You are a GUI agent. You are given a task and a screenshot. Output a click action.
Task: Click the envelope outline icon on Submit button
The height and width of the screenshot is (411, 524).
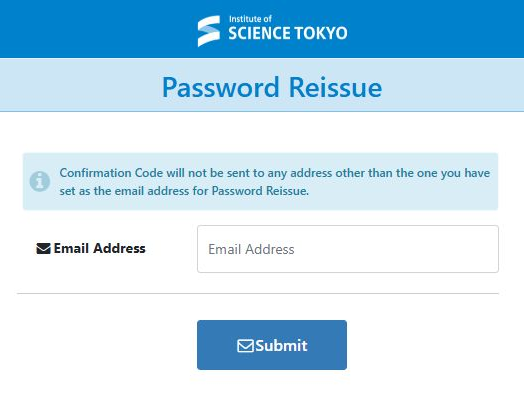[245, 346]
